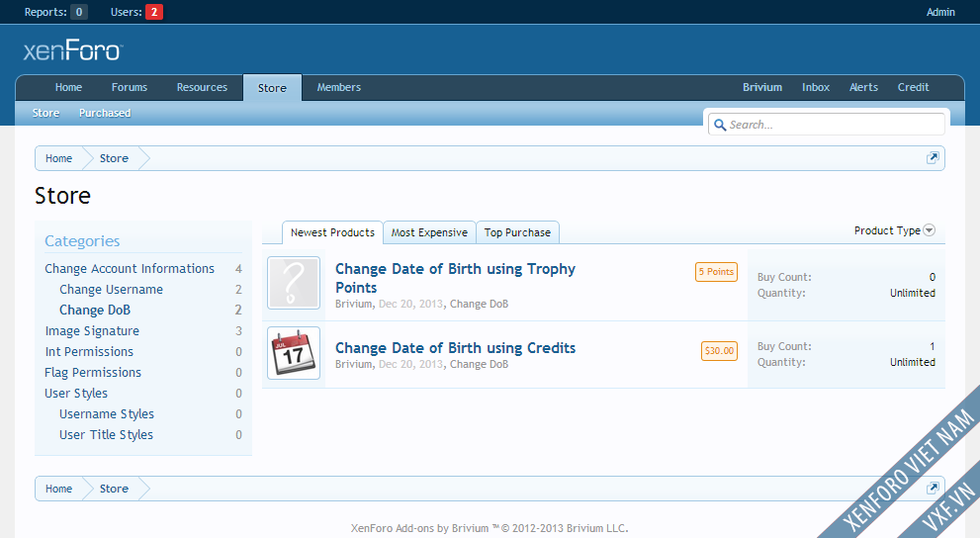Click Change DoB link under Trophy Points product

(x=480, y=304)
